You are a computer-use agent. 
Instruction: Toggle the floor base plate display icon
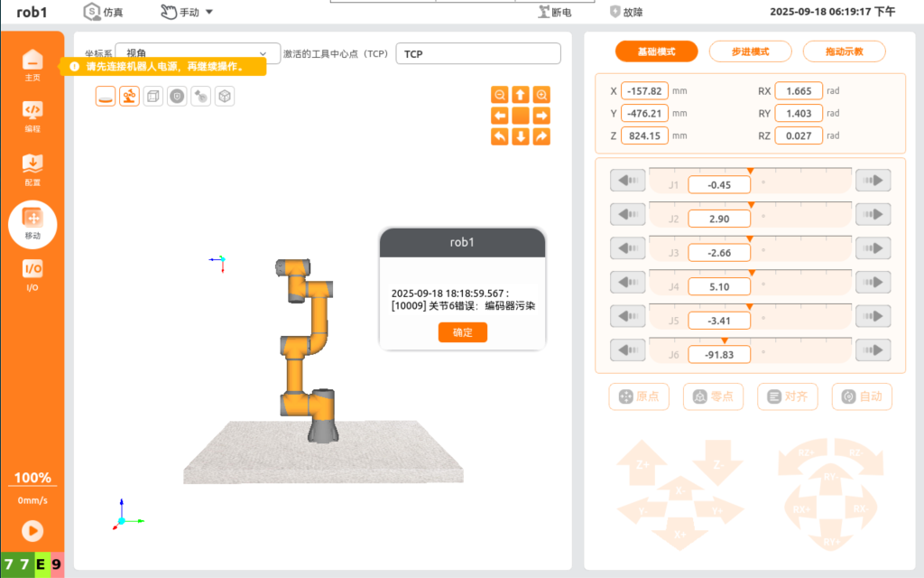pyautogui.click(x=106, y=97)
